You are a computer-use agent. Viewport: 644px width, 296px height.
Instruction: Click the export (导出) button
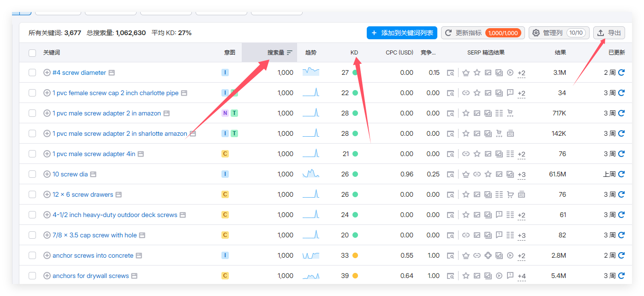[x=609, y=33]
